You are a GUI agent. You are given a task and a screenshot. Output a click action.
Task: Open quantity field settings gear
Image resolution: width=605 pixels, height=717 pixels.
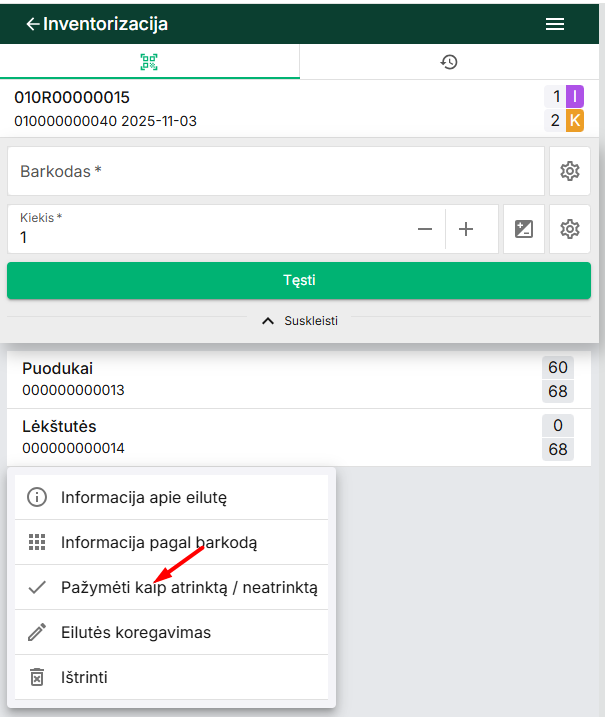[x=570, y=229]
